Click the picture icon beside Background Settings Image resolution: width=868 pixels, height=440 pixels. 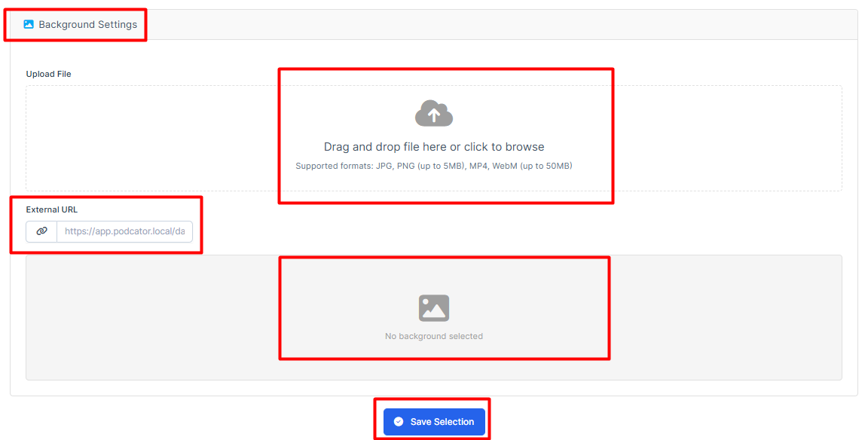(29, 24)
